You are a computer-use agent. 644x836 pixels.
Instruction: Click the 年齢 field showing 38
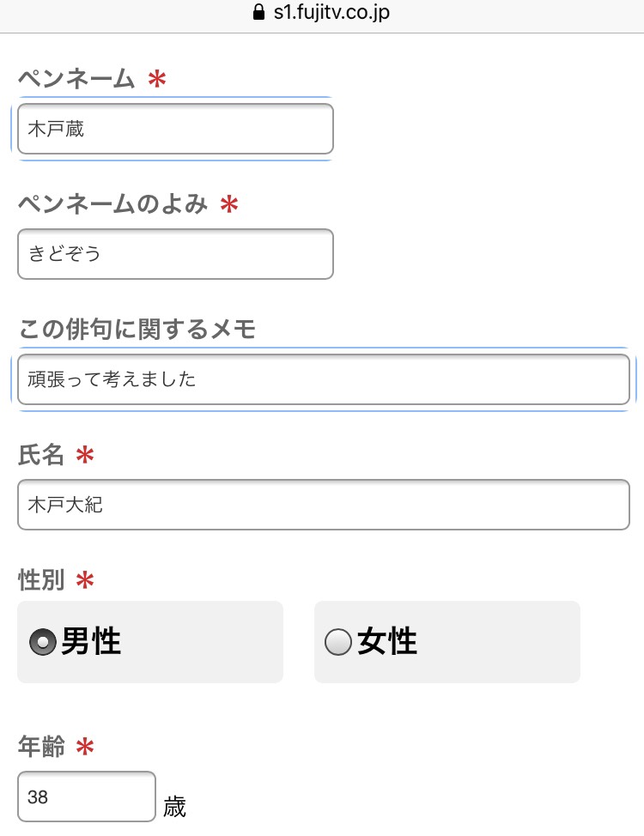(87, 797)
